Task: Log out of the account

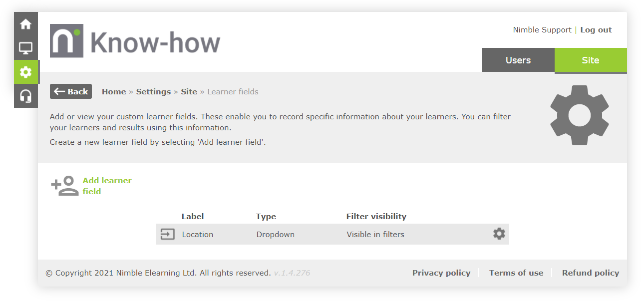Action: click(596, 30)
